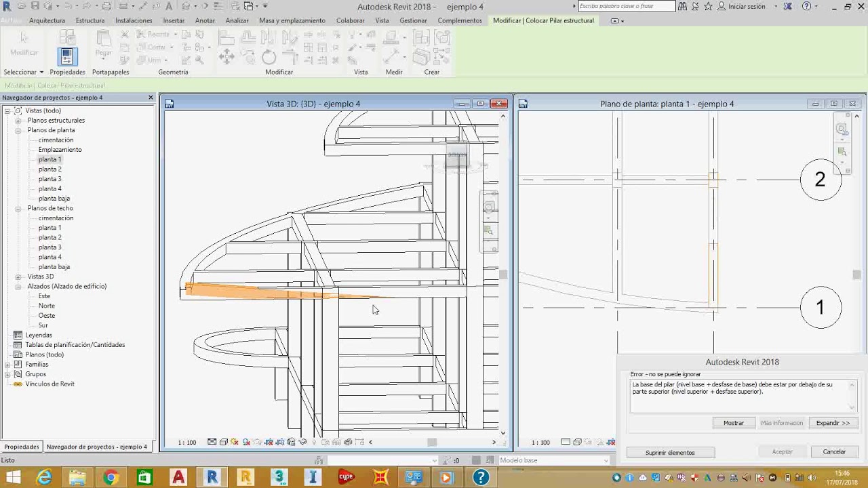
Task: Click the Move tool icon in Modificar panel
Action: (226, 57)
